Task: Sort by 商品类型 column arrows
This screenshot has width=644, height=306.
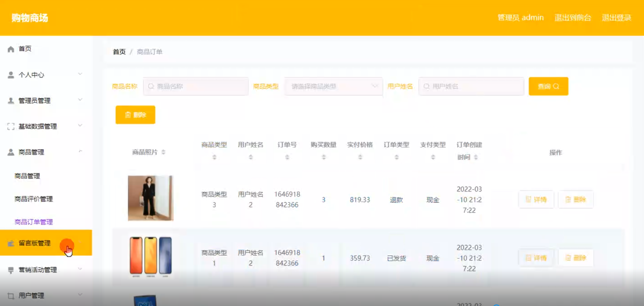Action: (x=214, y=157)
